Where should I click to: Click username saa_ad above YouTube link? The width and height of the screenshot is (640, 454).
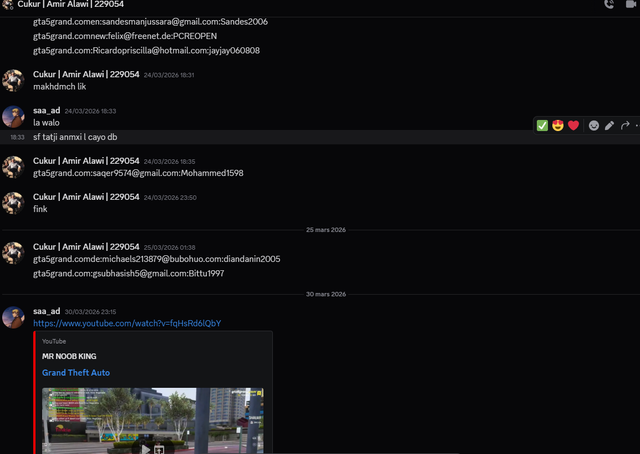coord(47,311)
